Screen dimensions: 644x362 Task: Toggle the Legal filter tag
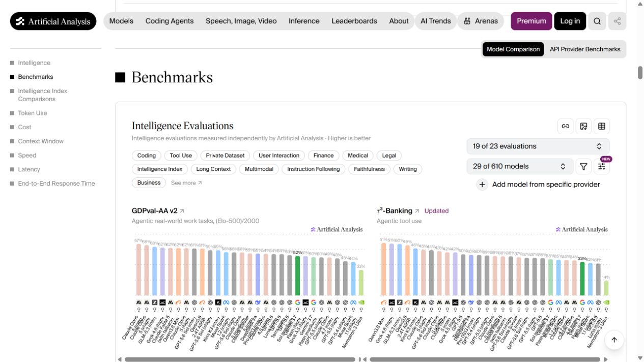tap(389, 156)
